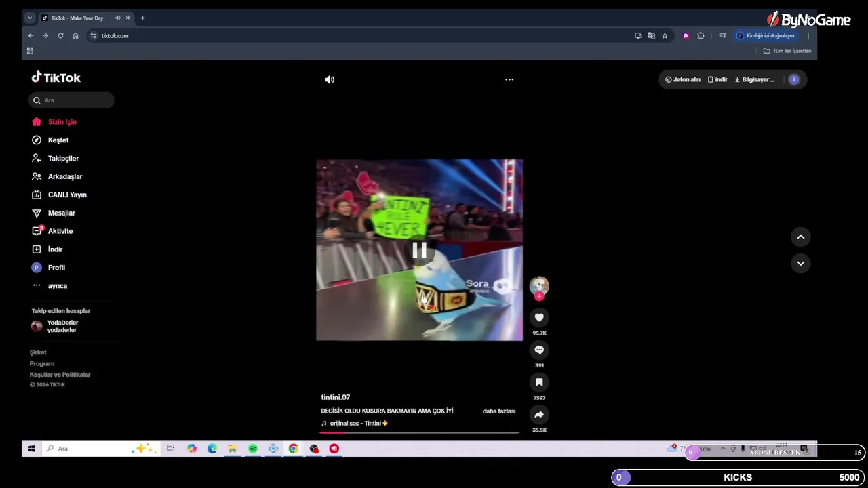868x488 pixels.
Task: Open the profile avatar in the top right
Action: click(x=794, y=79)
